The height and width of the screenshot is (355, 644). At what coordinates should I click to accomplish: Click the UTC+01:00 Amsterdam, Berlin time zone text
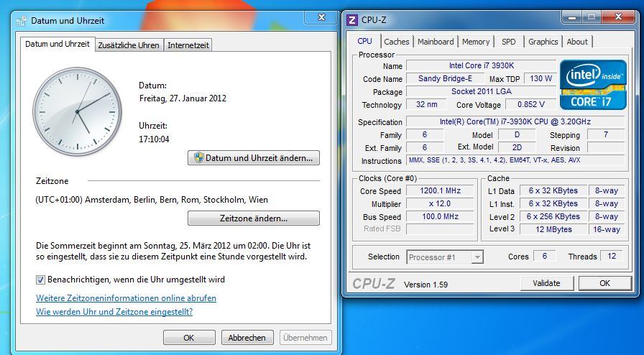click(152, 200)
